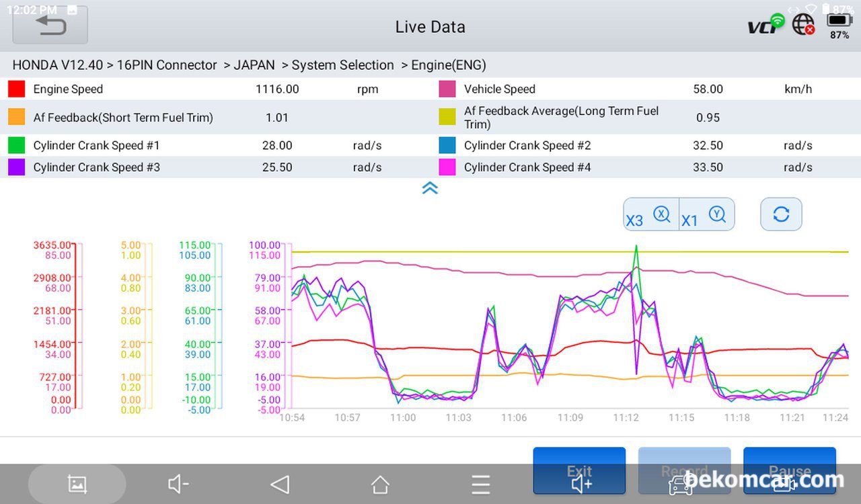This screenshot has width=861, height=504.
Task: Tap the volume up icon
Action: coord(581,484)
